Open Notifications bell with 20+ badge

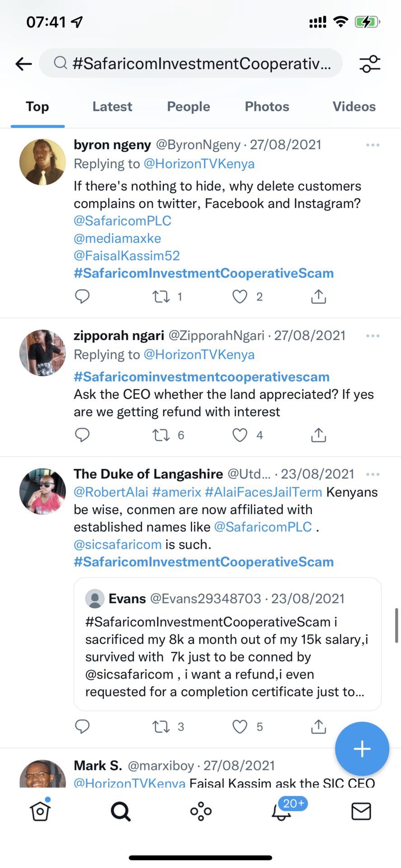[x=282, y=811]
